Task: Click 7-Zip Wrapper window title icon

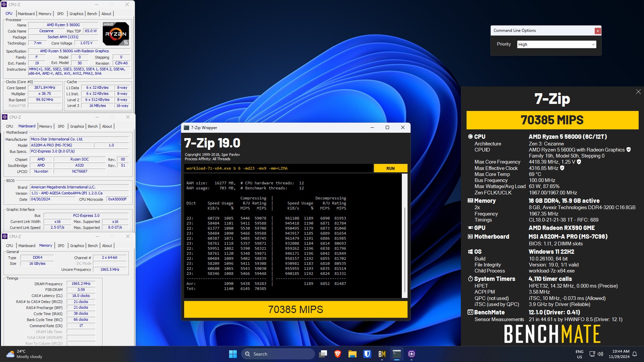Action: point(186,128)
